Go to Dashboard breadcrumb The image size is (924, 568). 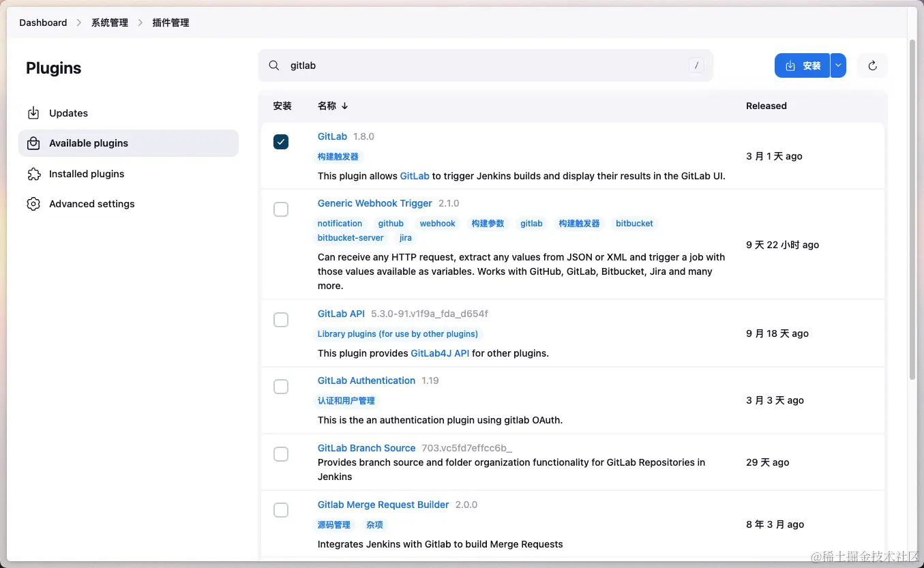43,23
